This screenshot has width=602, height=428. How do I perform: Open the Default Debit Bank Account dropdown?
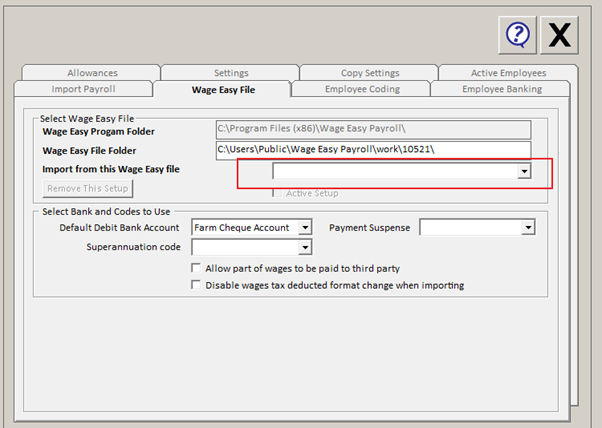click(305, 227)
